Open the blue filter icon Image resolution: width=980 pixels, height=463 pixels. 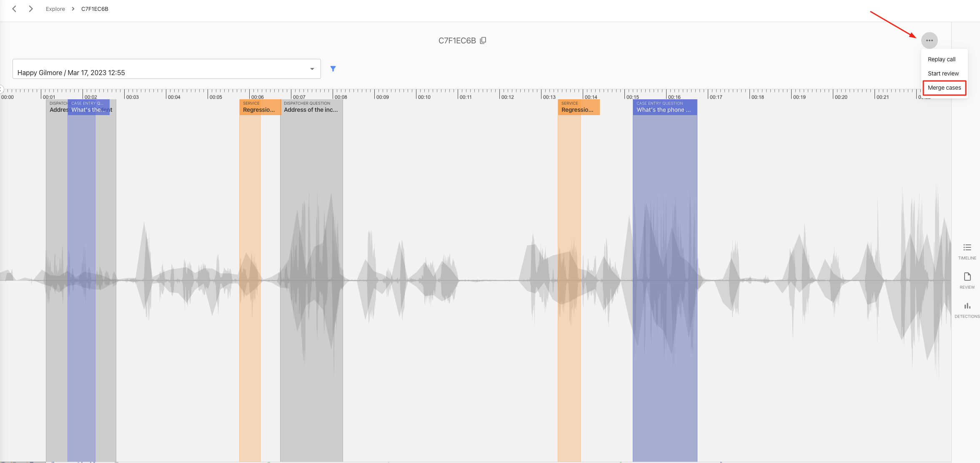pos(333,69)
